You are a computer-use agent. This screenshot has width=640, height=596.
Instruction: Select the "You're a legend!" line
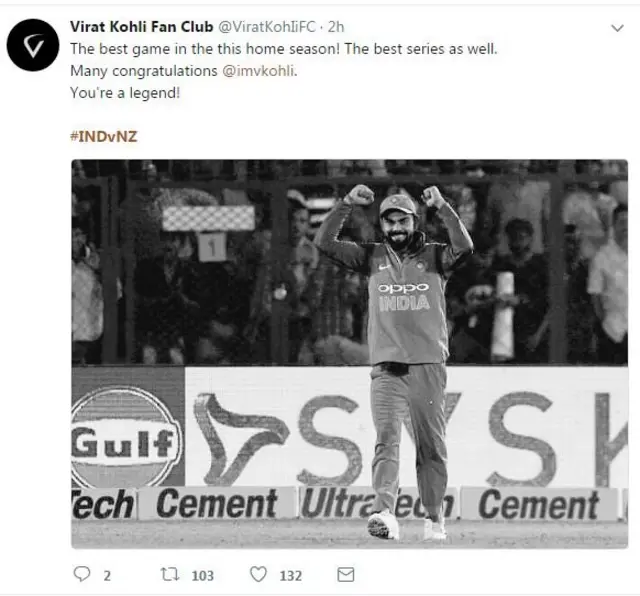(125, 93)
